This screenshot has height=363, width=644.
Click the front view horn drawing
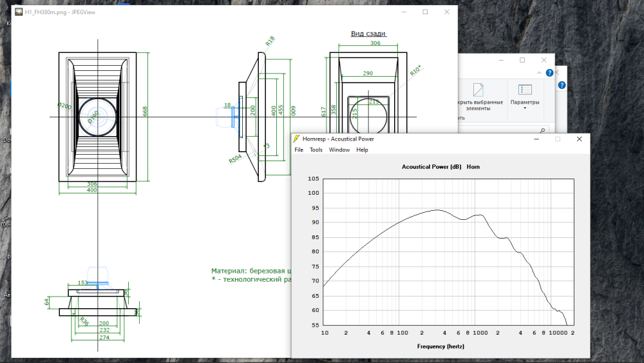[98, 117]
